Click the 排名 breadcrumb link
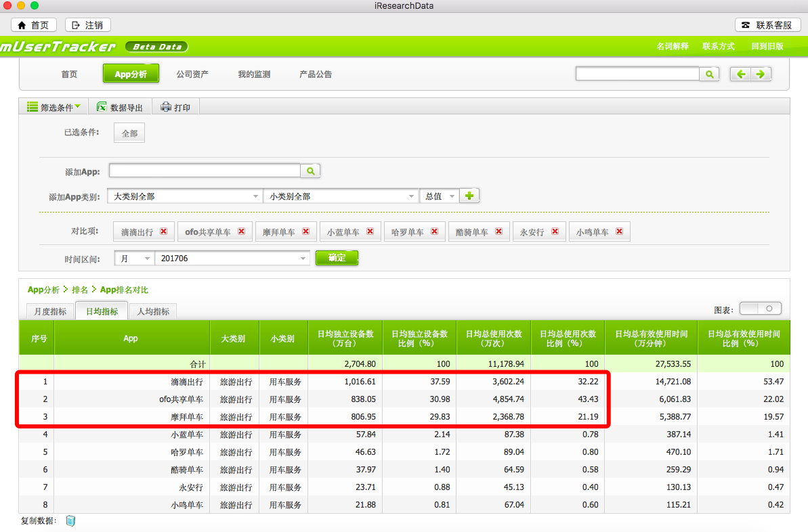The image size is (808, 532). [80, 290]
